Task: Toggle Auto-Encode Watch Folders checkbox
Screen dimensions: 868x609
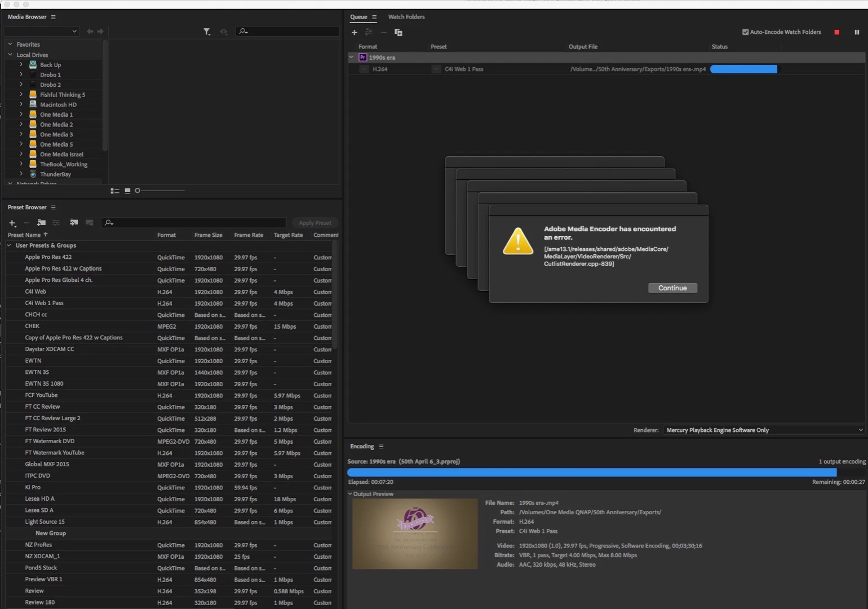Action: [746, 32]
